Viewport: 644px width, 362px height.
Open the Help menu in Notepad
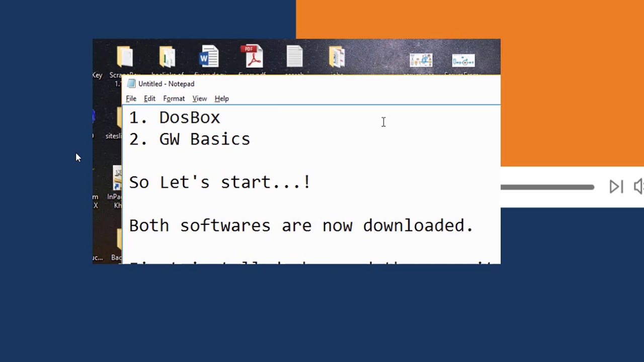pos(221,99)
